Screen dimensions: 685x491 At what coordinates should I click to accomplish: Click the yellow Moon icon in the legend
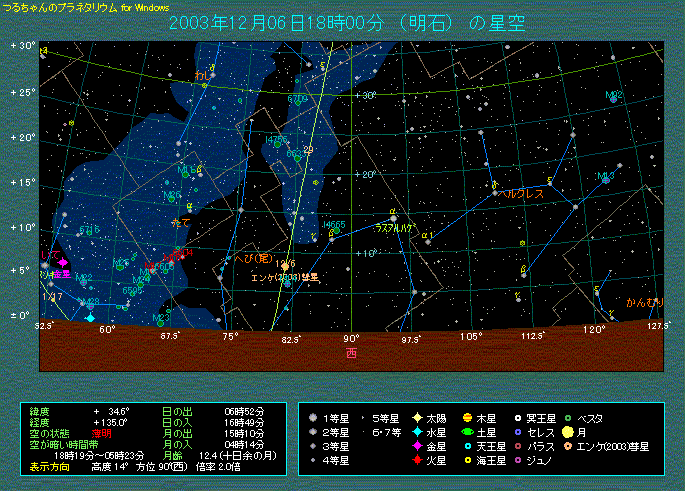566,432
